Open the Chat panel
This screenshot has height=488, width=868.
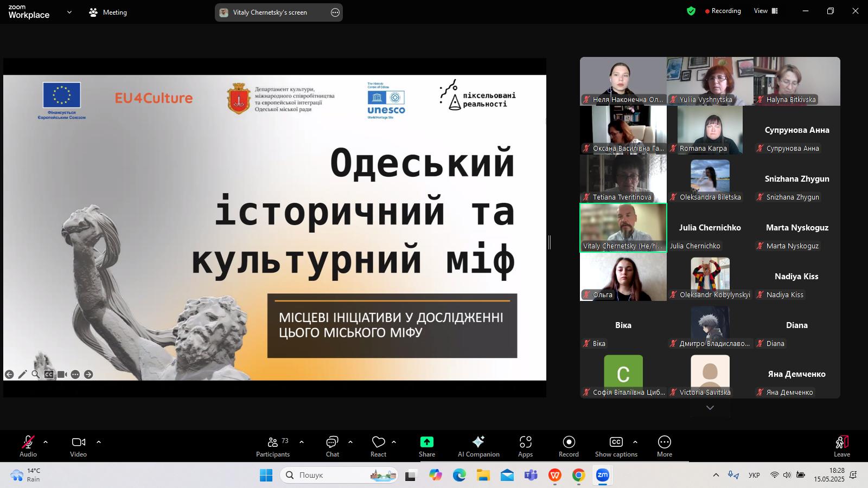(x=332, y=446)
